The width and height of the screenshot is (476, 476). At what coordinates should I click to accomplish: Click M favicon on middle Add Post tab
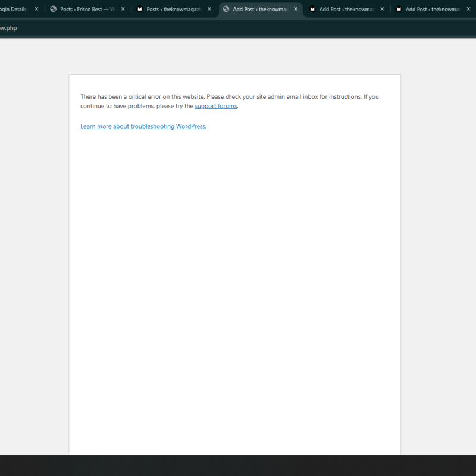pos(312,10)
